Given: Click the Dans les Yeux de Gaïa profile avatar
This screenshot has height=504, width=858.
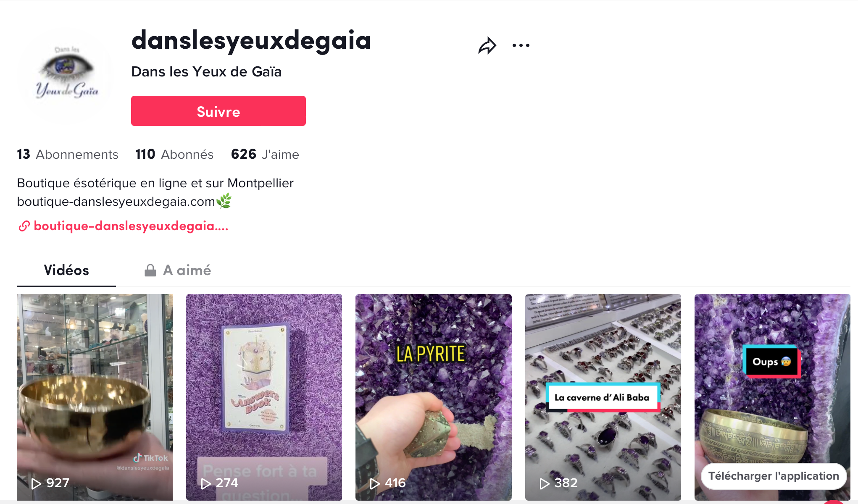Looking at the screenshot, I should coord(66,76).
